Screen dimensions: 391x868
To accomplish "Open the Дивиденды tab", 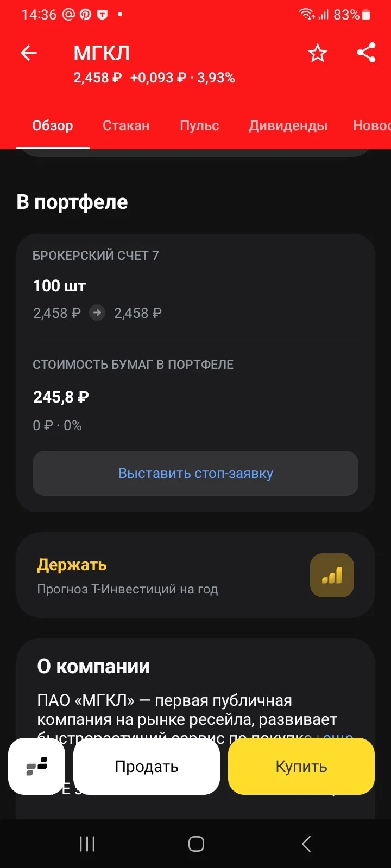I will tap(288, 125).
